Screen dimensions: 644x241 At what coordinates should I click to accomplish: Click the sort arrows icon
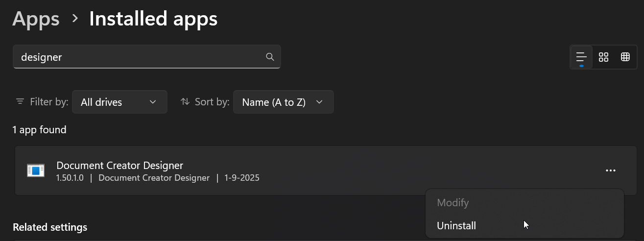coord(185,102)
